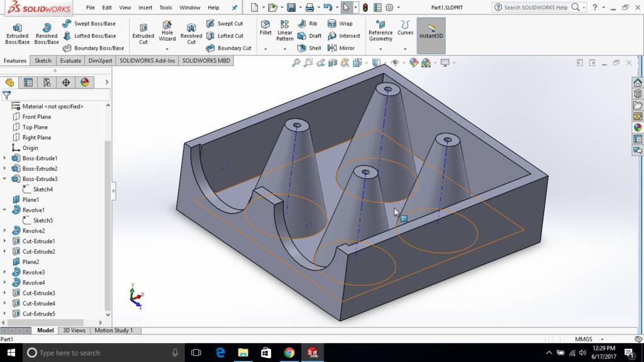Click the Save toolbar icon

click(x=291, y=8)
